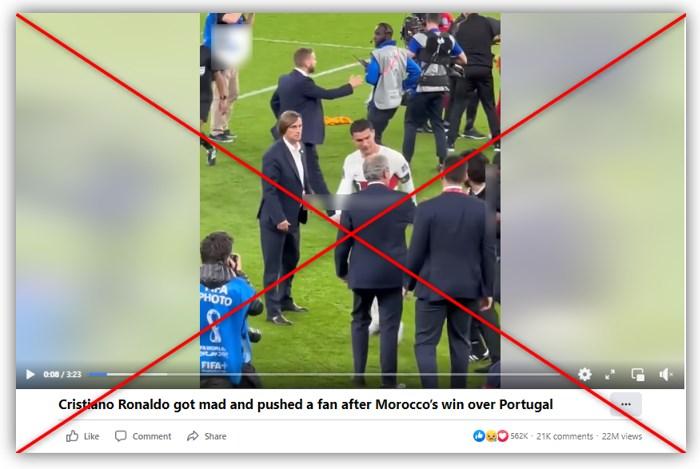Click the thumbs-up Like icon
Image resolution: width=700 pixels, height=469 pixels.
click(72, 436)
